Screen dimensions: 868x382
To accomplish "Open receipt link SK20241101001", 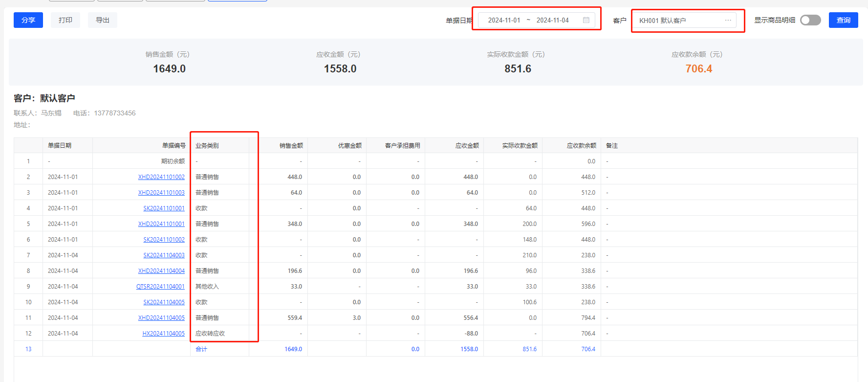I will pyautogui.click(x=164, y=208).
